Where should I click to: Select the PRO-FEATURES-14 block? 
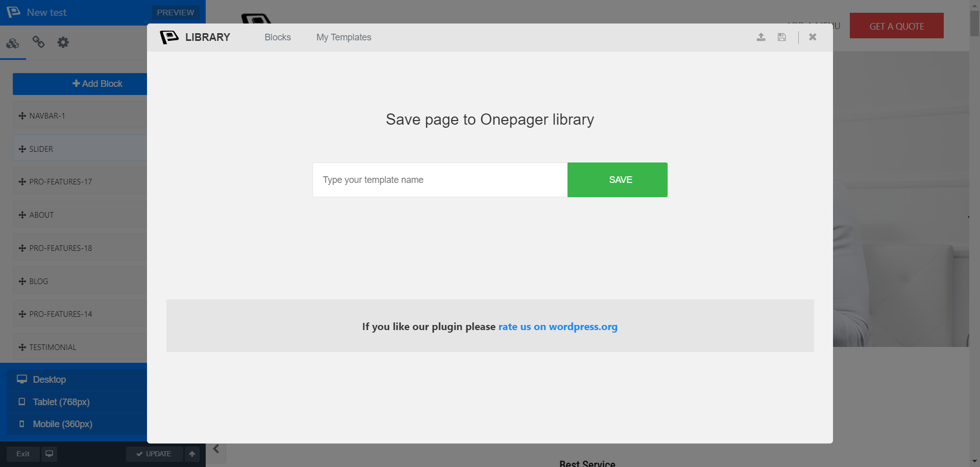click(80, 314)
